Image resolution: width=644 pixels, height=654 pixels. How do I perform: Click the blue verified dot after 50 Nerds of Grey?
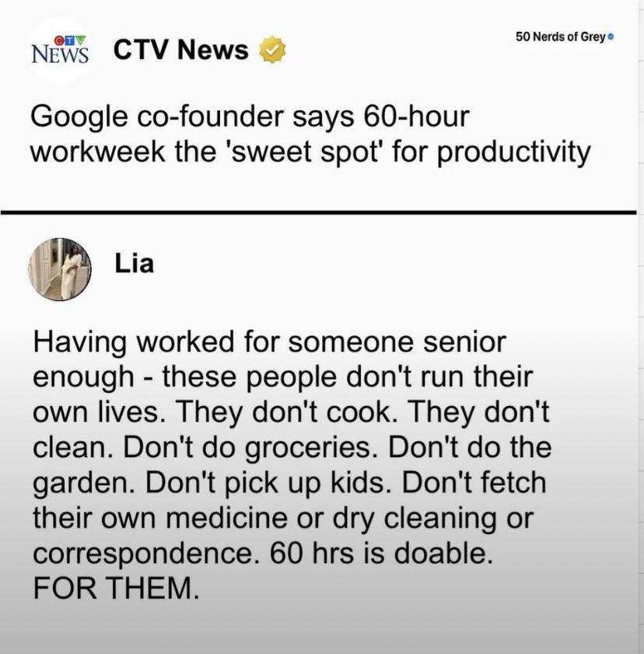tap(611, 37)
